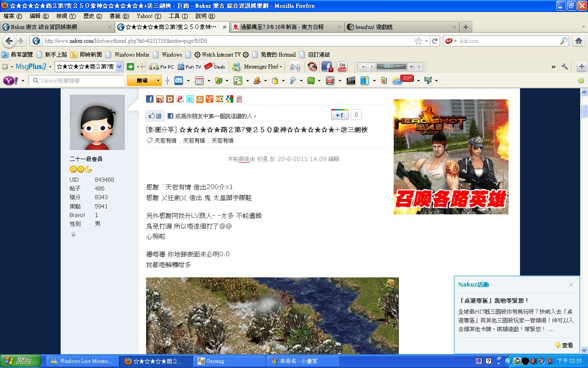Open the Yahoo! logo dropdown arrow
Image resolution: width=588 pixels, height=368 pixels.
point(23,81)
